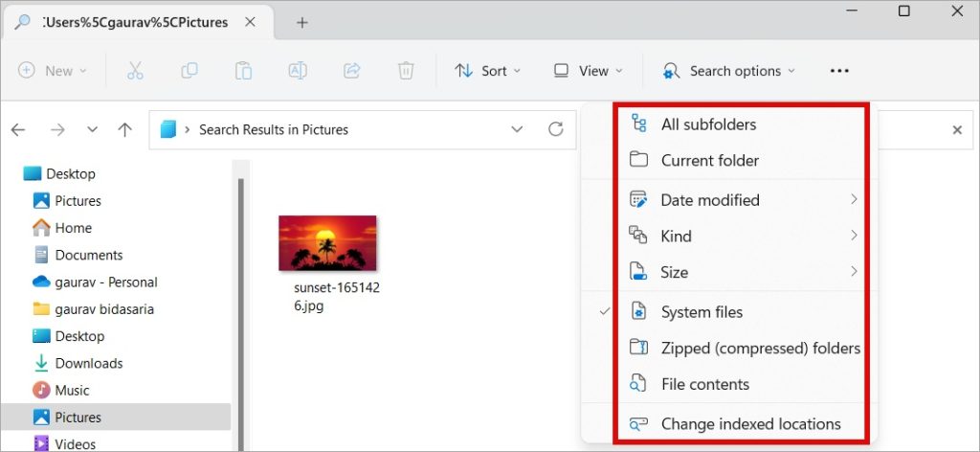Expand the Date modified submenu
The image size is (980, 452).
click(x=743, y=200)
